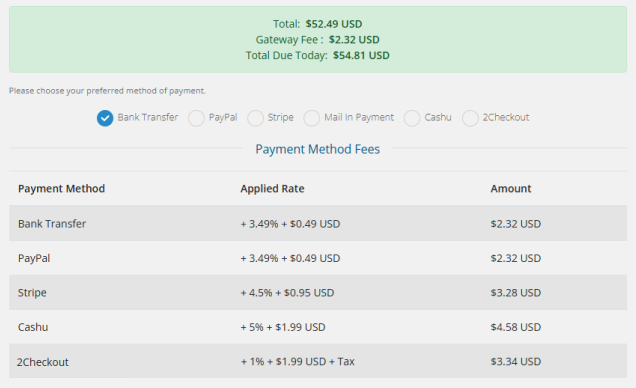Viewport: 636px width, 388px height.
Task: Click the Payment Method Fees heading
Action: pos(318,149)
